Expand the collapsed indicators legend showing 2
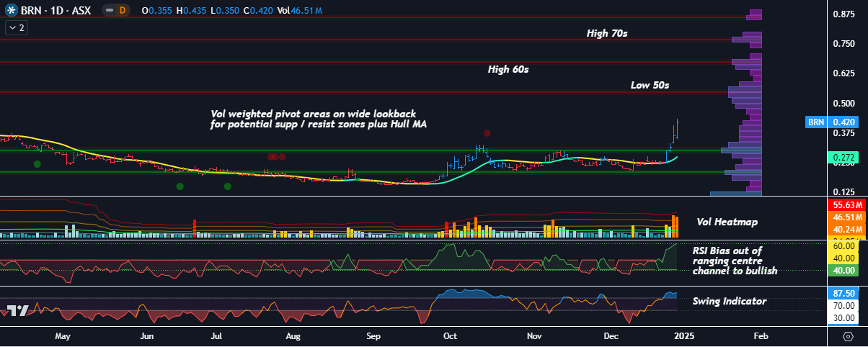868x347 pixels. coord(16,27)
